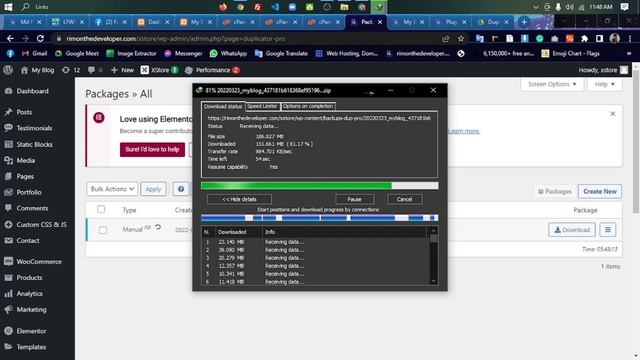Open Custom CSS & JS menu
Screen dimensions: 640x360
click(36, 224)
